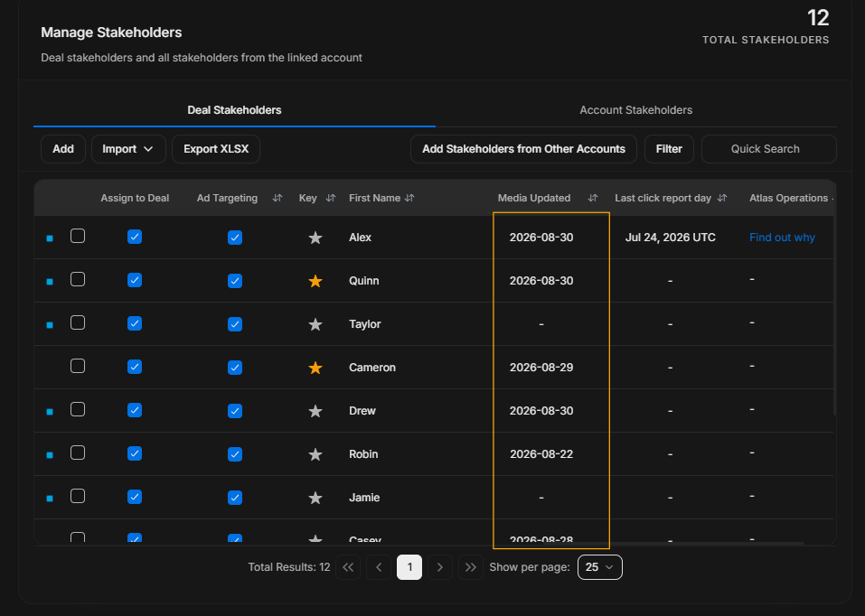This screenshot has width=865, height=616.
Task: Sort the Ad Targeting column
Action: tap(277, 198)
